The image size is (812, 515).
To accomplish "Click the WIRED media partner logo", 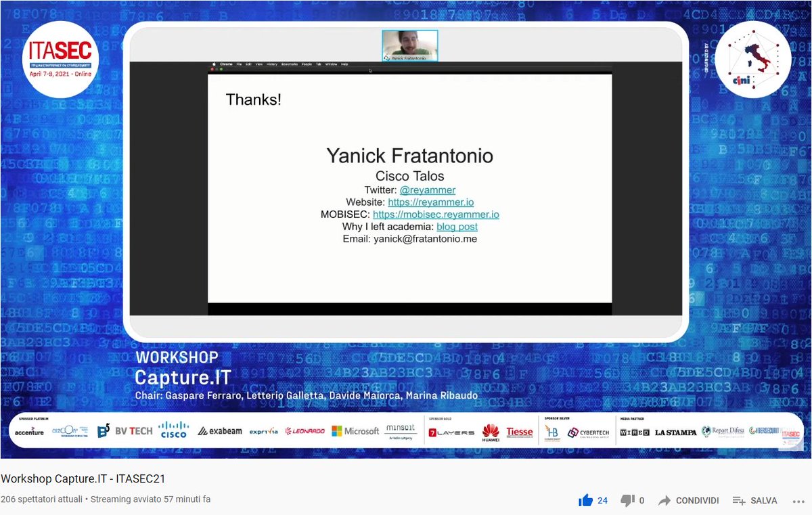I will 635,432.
